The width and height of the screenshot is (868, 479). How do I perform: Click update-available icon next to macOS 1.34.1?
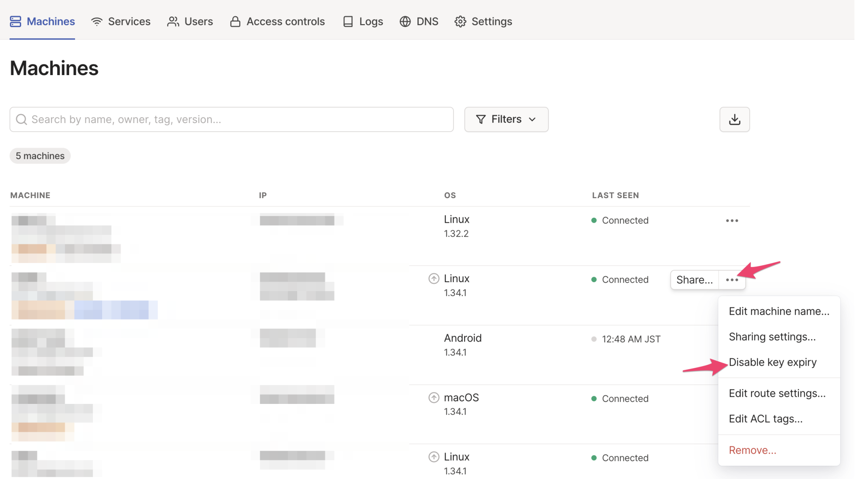click(434, 398)
